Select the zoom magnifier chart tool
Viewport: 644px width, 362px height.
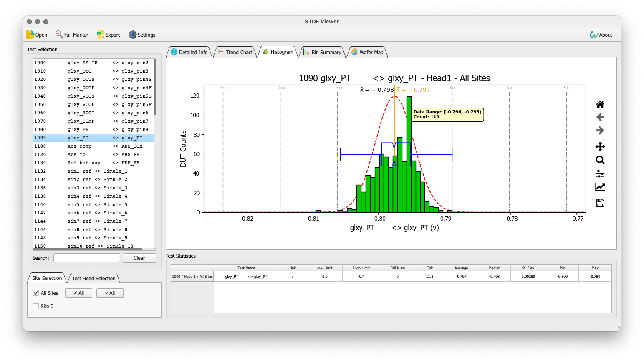coord(600,160)
